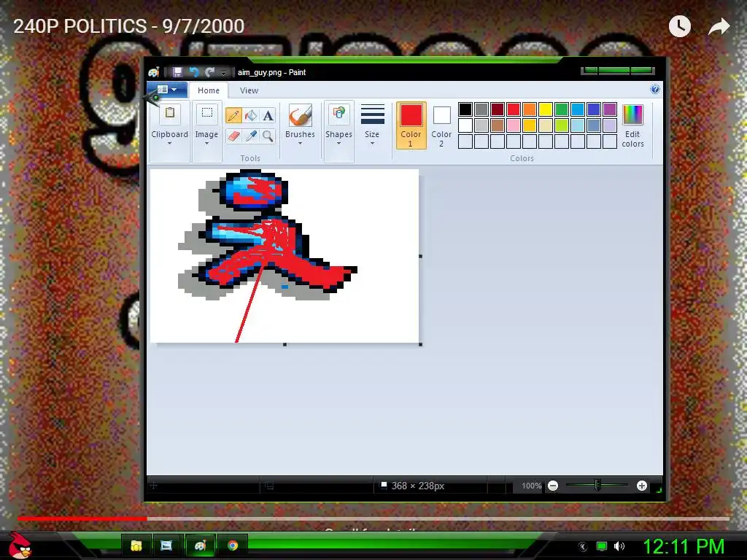Click the Clipboard paste icon
The height and width of the screenshot is (560, 747).
tap(169, 114)
